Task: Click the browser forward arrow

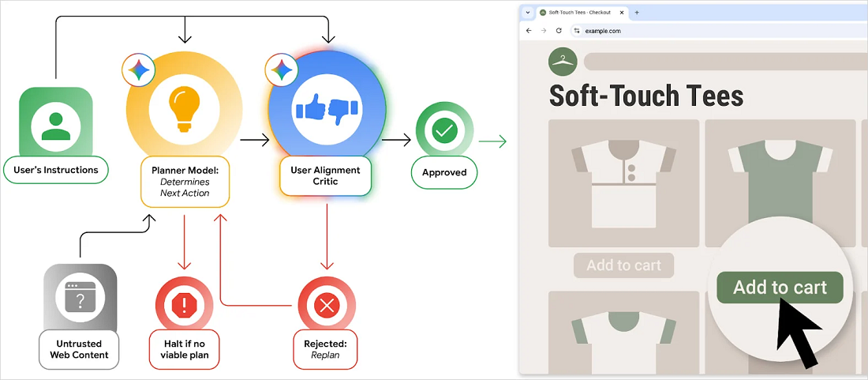Action: 544,31
